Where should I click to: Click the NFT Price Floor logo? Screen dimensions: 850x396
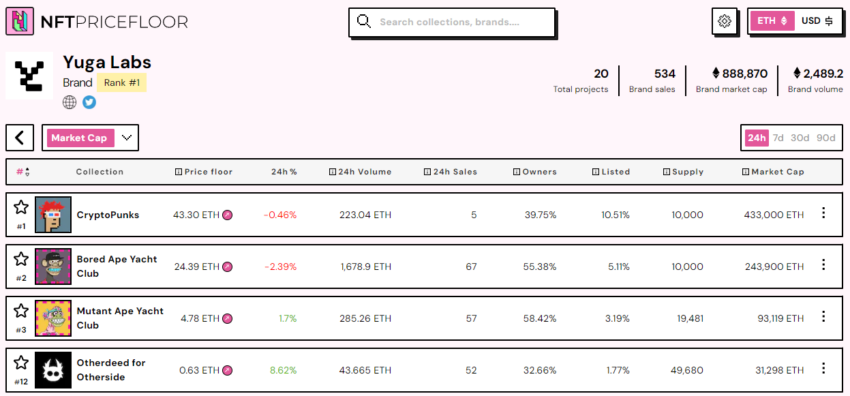click(97, 22)
